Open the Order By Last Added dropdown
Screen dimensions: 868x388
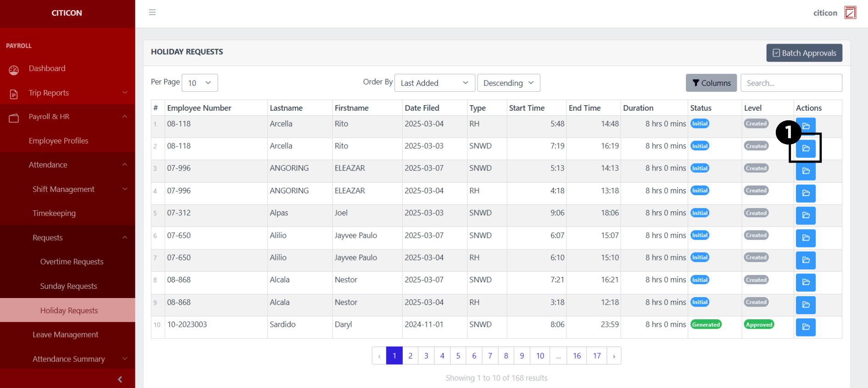coord(434,83)
